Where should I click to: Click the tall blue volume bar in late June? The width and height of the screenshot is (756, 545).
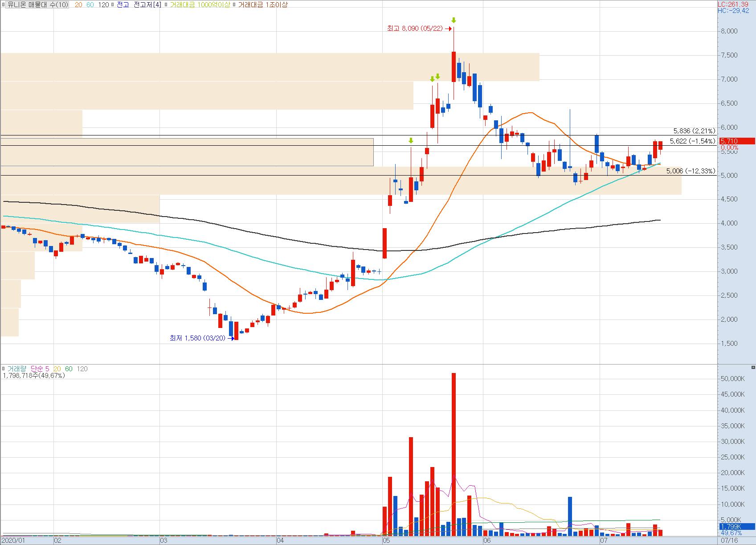[x=570, y=516]
